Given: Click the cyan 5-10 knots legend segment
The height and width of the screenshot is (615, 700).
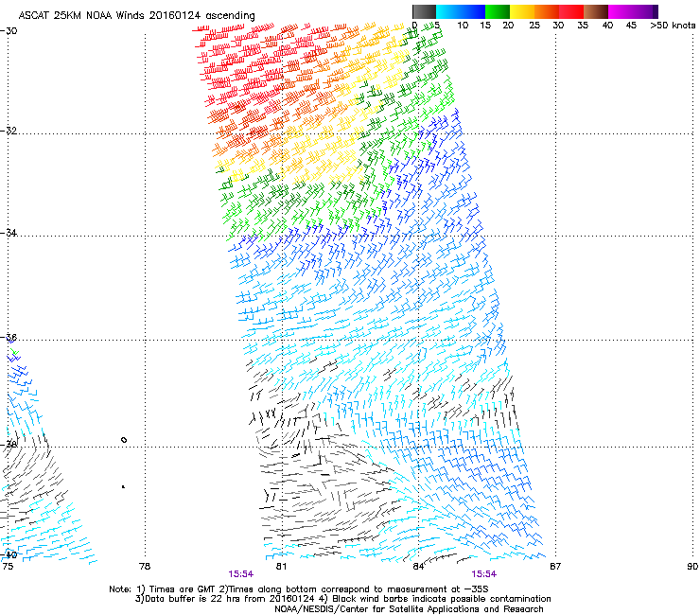Looking at the screenshot, I should click(448, 11).
